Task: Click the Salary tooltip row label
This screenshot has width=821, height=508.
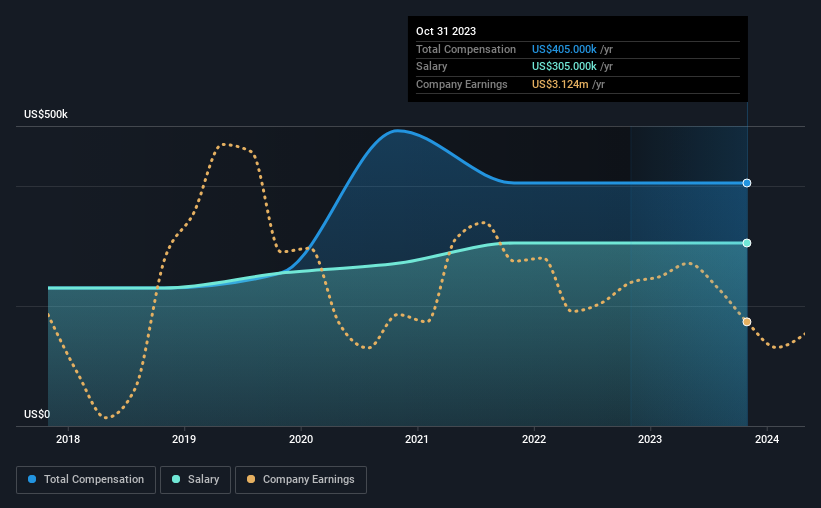Action: click(x=431, y=67)
